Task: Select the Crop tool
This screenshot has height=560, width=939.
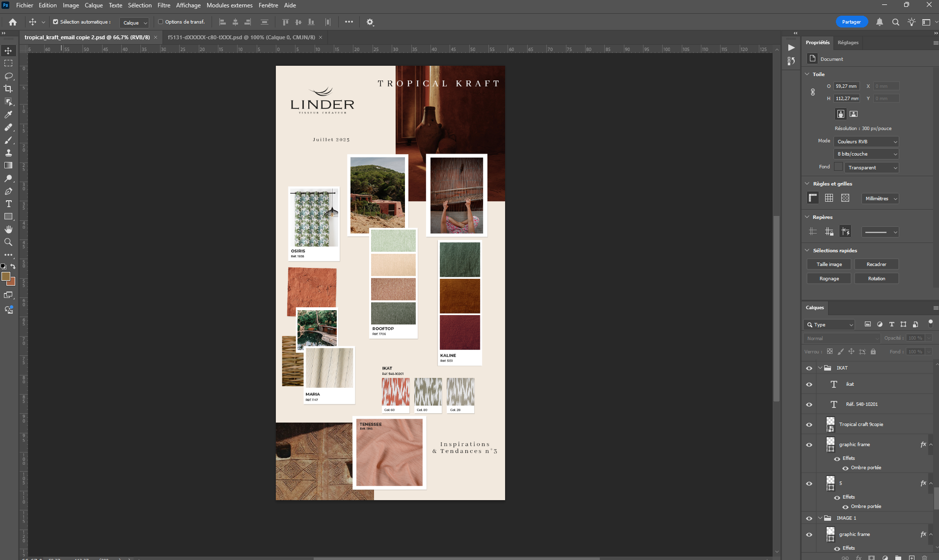Action: click(8, 89)
